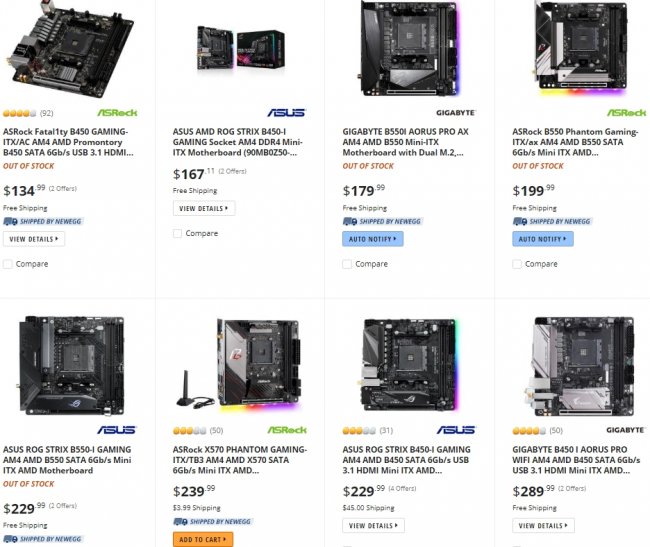Click the ASUS logo on ROG STRIX B550-I
The image size is (650, 547).
pos(117,430)
